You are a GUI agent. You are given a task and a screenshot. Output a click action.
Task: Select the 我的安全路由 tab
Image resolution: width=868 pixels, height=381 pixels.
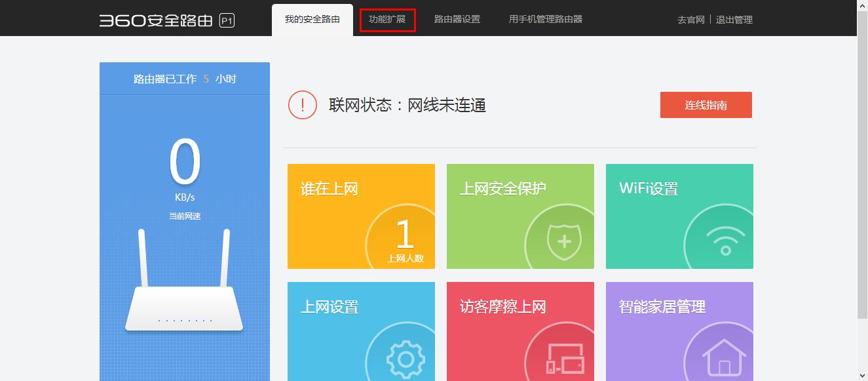coord(312,20)
